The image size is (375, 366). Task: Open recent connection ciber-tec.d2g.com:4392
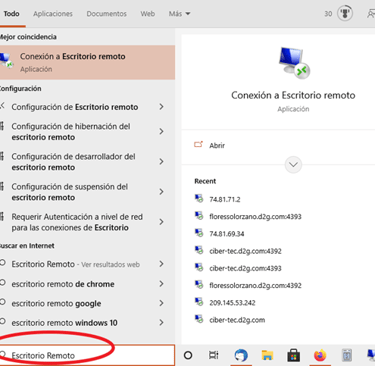point(245,251)
